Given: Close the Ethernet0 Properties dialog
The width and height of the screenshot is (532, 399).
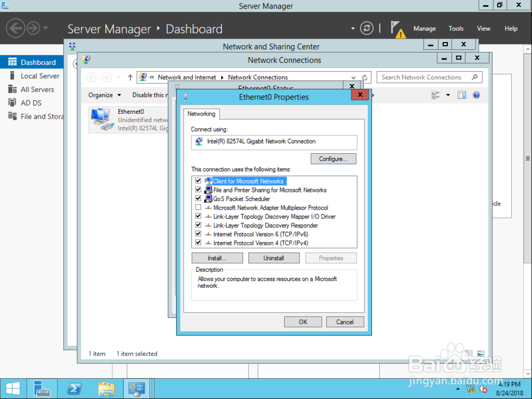Looking at the screenshot, I should pos(360,95).
